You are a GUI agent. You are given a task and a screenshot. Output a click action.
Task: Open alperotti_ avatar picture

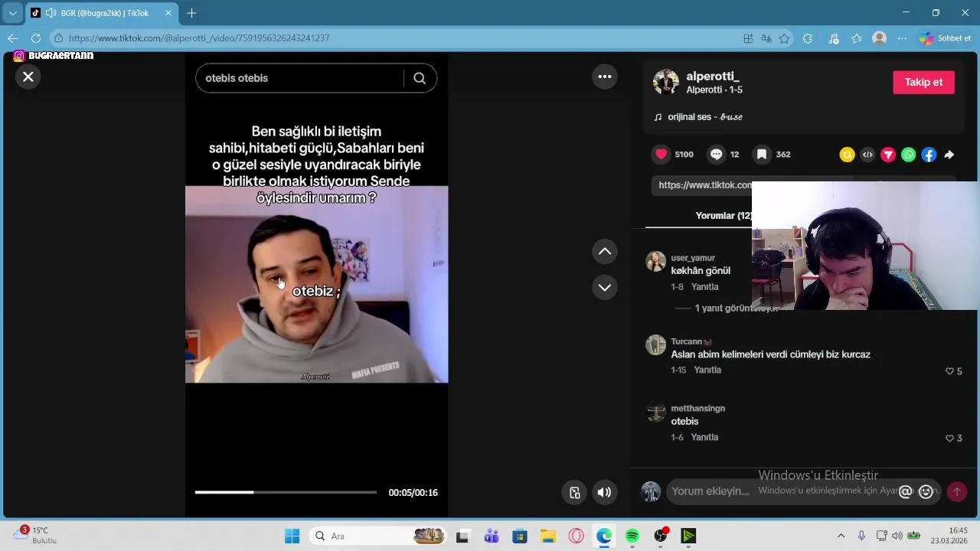pos(666,82)
